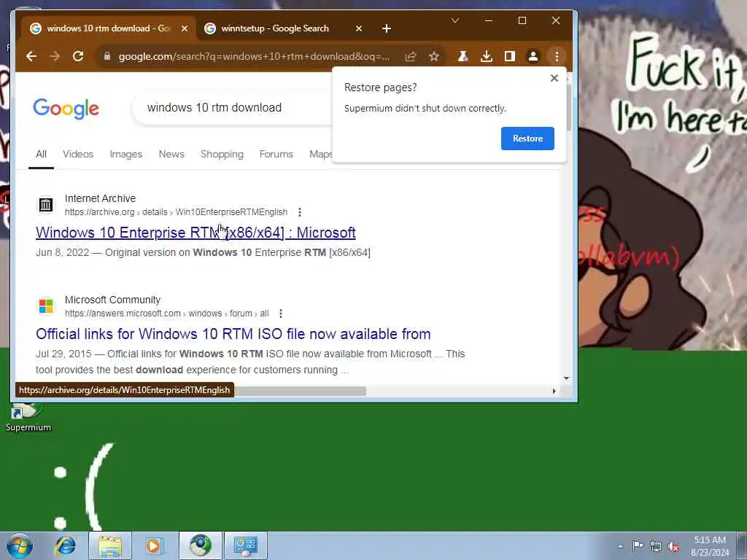Reload the current page
The height and width of the screenshot is (560, 747).
pyautogui.click(x=78, y=56)
